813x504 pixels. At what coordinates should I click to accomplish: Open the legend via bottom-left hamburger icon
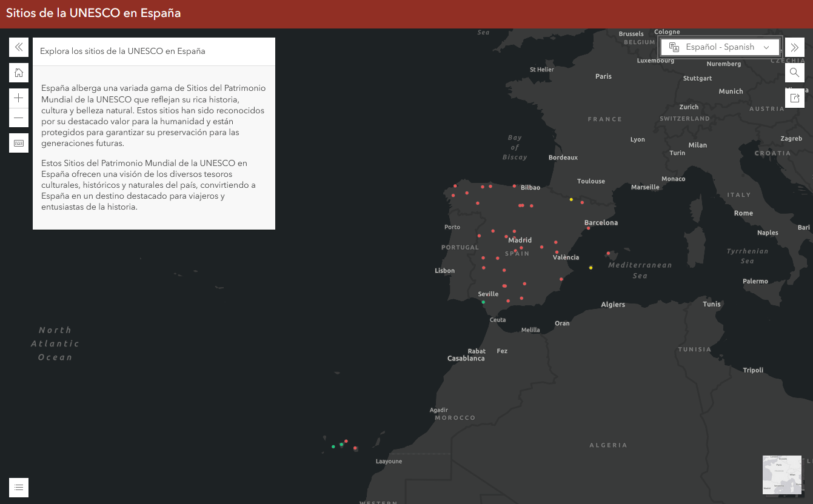pos(18,488)
